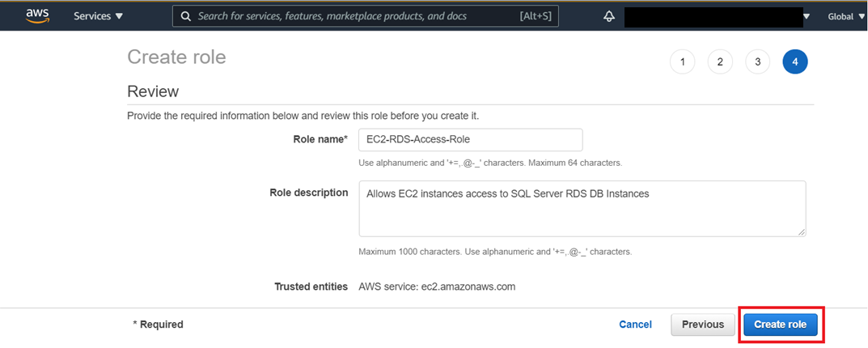Click the 'Create role' page heading
Screen dimensions: 868x348
point(176,57)
